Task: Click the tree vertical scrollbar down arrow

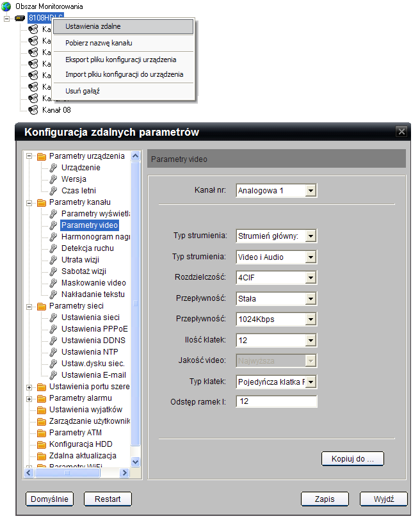Action: coord(136,462)
